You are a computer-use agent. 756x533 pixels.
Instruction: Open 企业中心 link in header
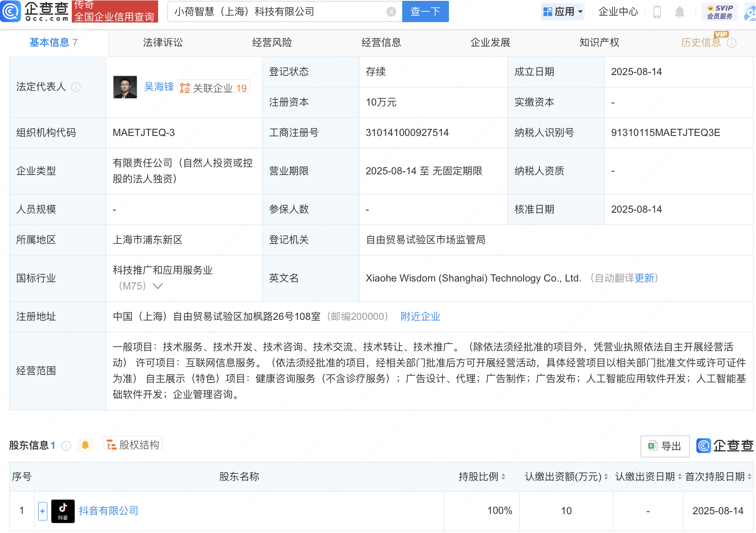[x=618, y=12]
